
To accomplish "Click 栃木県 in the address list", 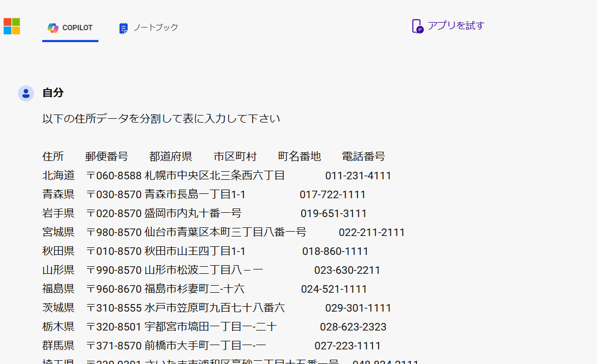I will (x=58, y=327).
